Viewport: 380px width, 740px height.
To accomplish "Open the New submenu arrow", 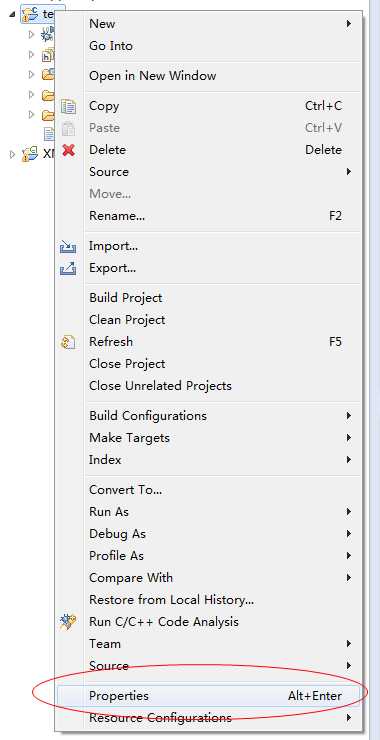I will [x=348, y=24].
